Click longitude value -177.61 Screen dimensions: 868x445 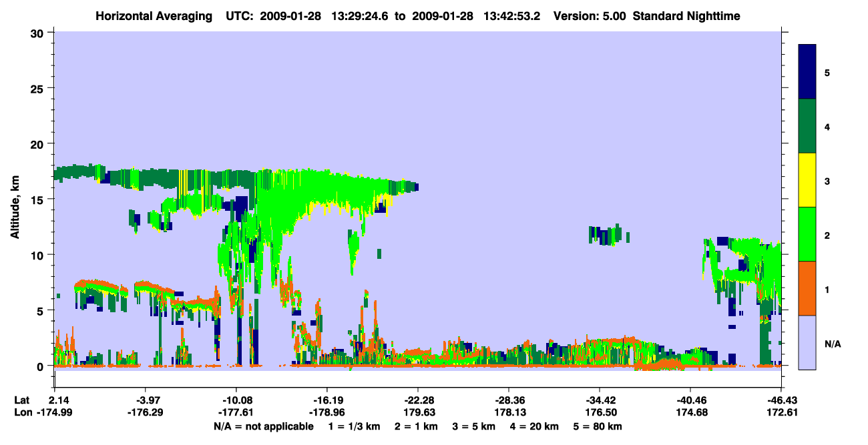(x=236, y=412)
